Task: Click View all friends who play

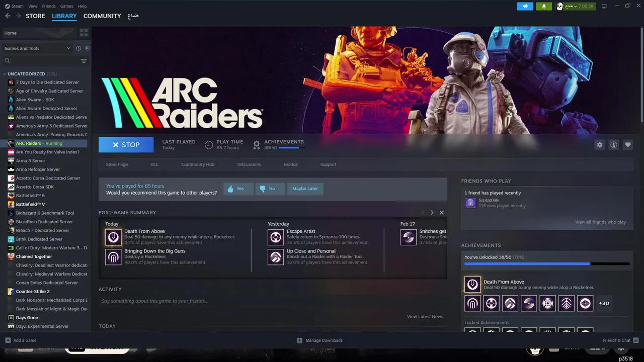Action: [x=600, y=222]
